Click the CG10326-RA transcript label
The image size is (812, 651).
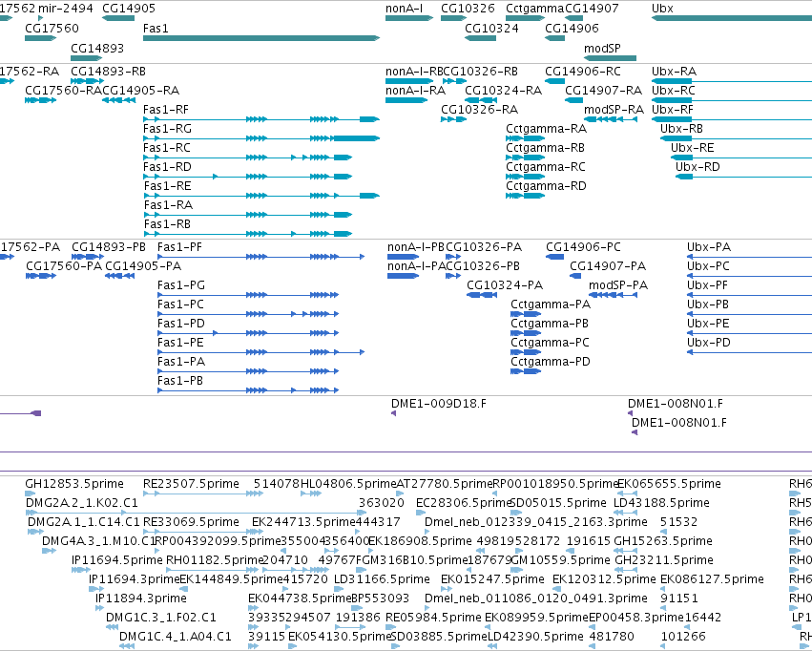[x=480, y=110]
